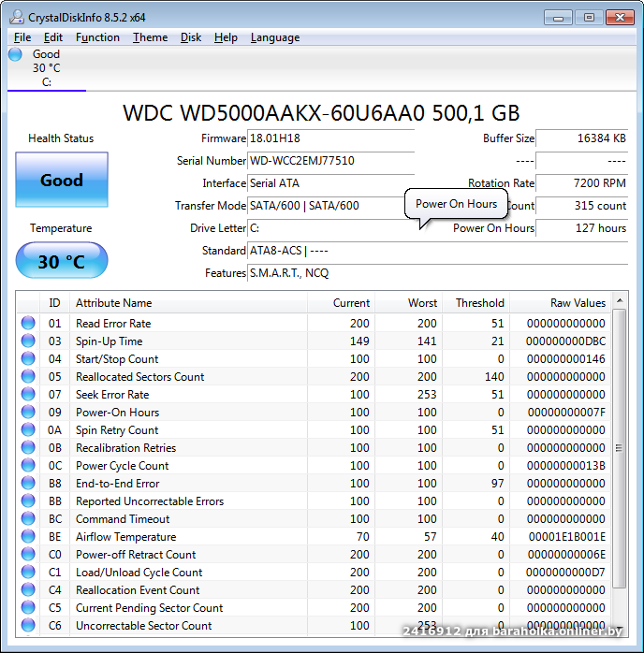Click status orb for Start/Stop Count
The image size is (644, 653).
28,358
